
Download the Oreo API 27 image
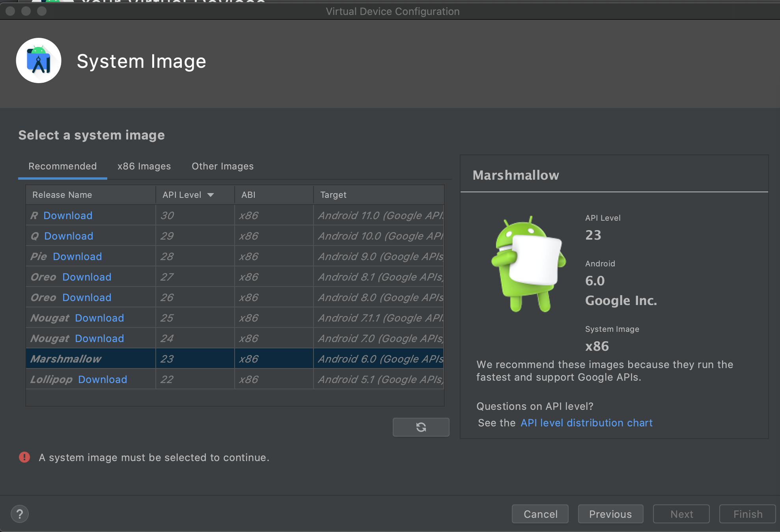pos(87,277)
